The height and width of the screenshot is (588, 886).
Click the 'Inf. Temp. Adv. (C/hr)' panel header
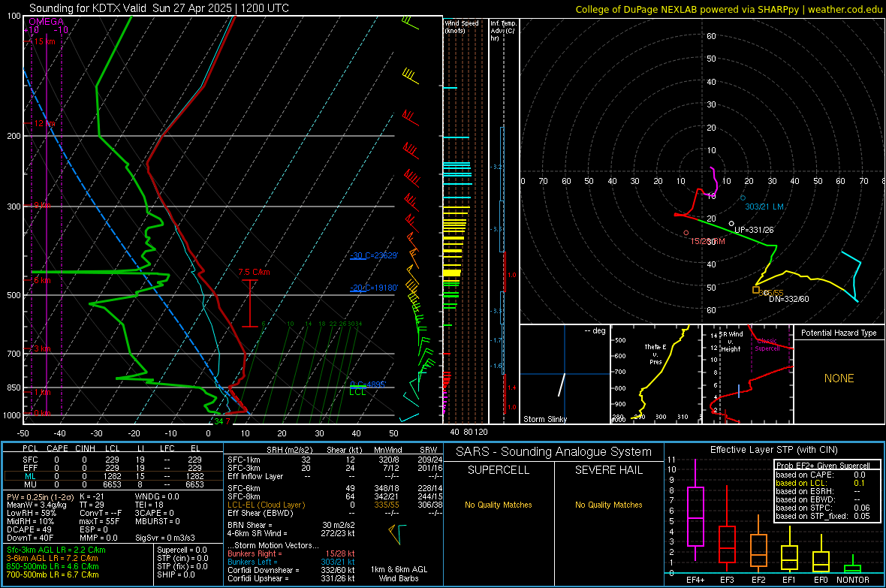pos(503,31)
